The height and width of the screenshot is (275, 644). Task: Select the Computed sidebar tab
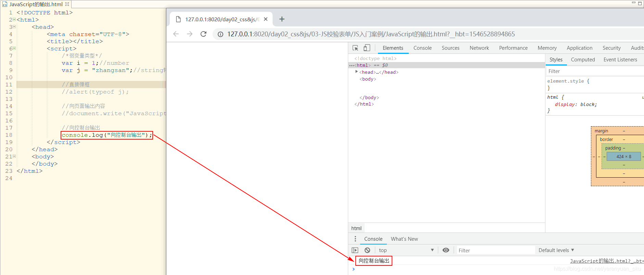(x=583, y=60)
